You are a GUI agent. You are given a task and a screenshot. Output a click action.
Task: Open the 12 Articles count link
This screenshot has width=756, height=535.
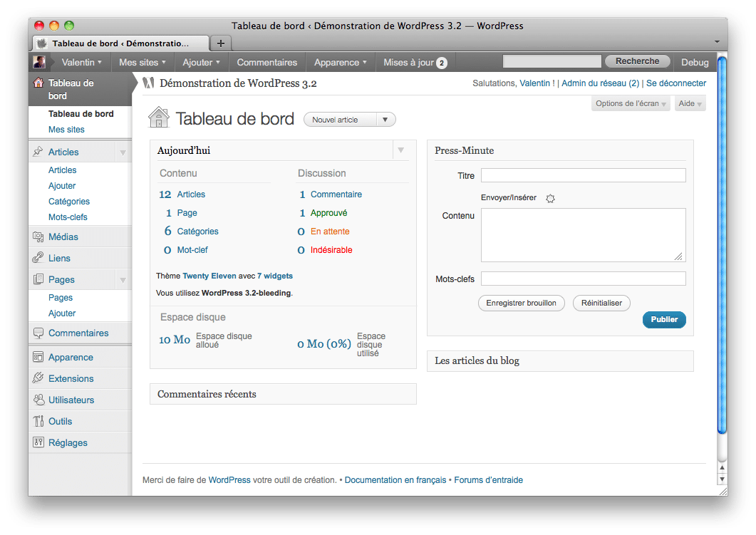click(182, 194)
